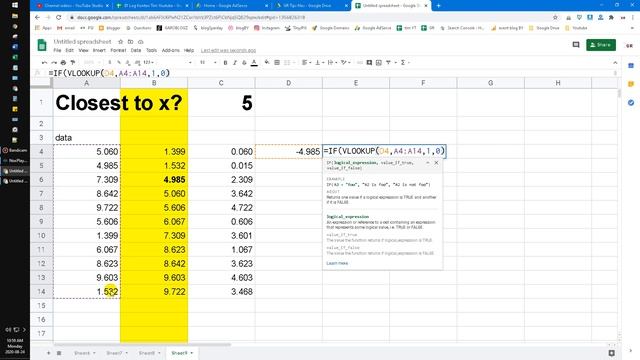
Task: Open Calendar icon in the side panel
Action: (631, 66)
